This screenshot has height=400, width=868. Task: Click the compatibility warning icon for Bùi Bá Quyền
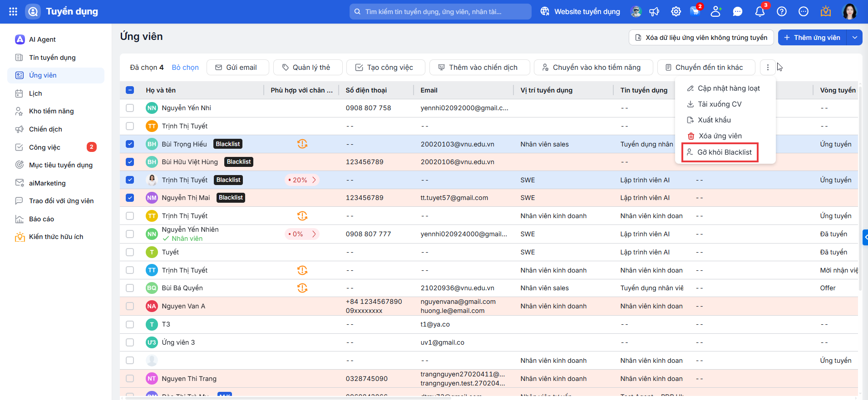point(302,288)
